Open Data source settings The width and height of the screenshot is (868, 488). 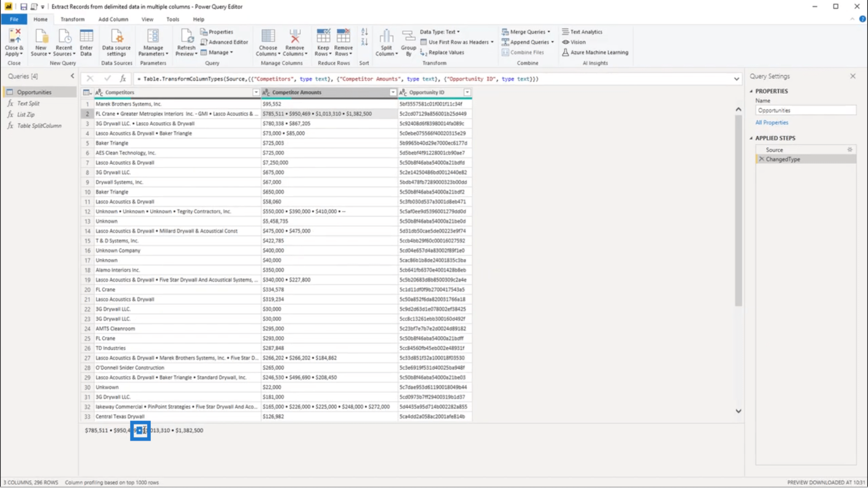coord(116,43)
